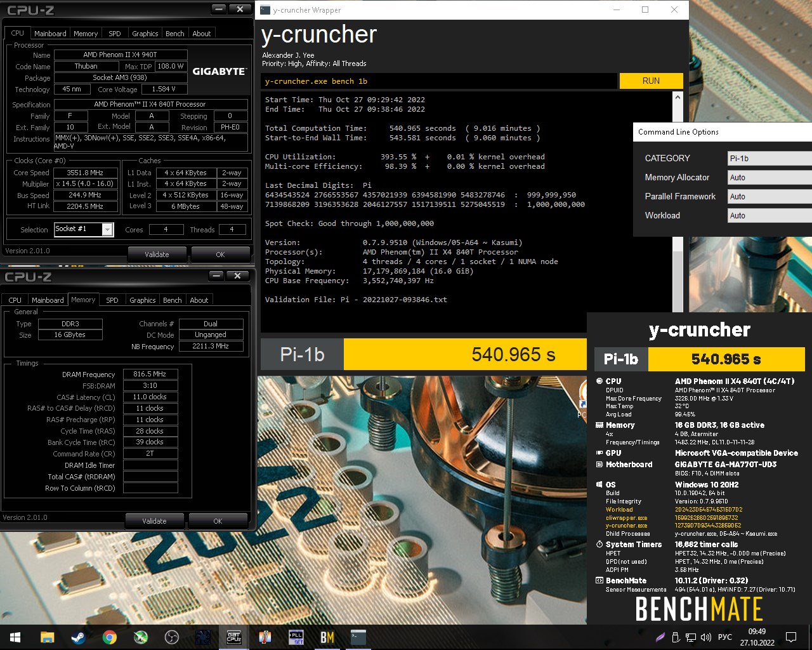Click the Core Voltage value 1.584 V
This screenshot has height=650, width=812.
(164, 90)
